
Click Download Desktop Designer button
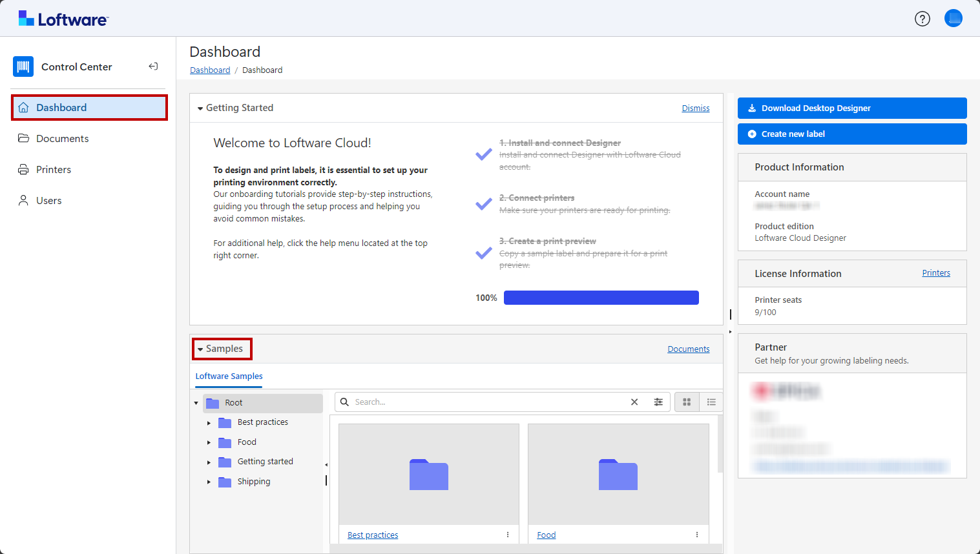pyautogui.click(x=851, y=108)
